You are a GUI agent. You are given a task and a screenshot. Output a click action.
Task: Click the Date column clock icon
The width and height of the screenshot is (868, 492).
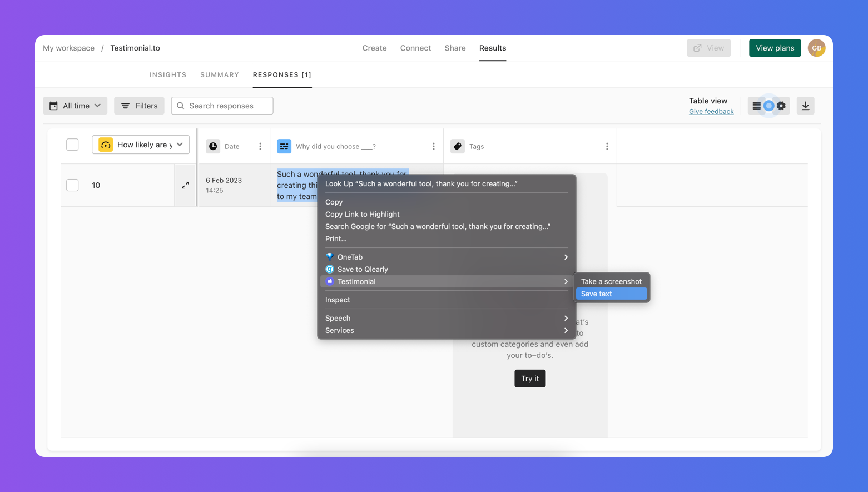(213, 146)
